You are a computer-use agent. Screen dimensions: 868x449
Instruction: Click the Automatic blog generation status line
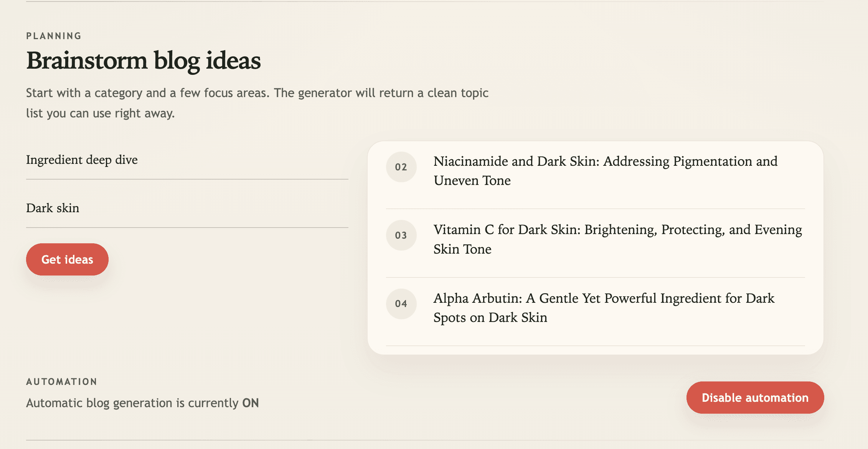[x=142, y=403]
